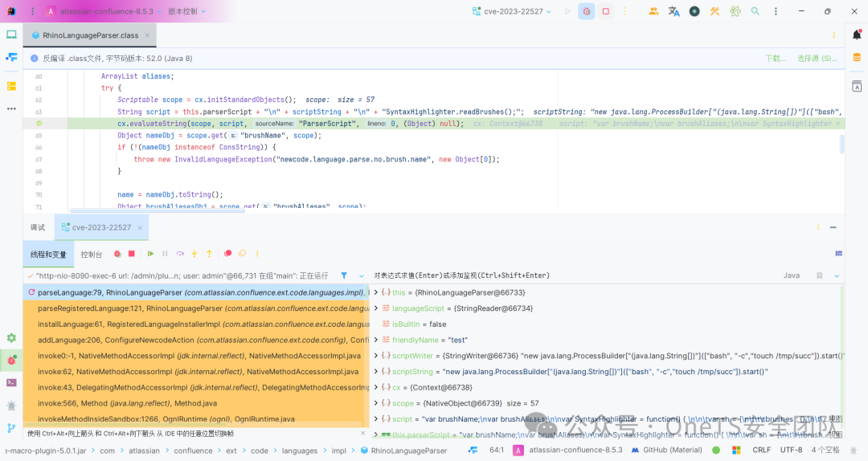Open the notifications bell
The height and width of the screenshot is (461, 868).
(857, 35)
